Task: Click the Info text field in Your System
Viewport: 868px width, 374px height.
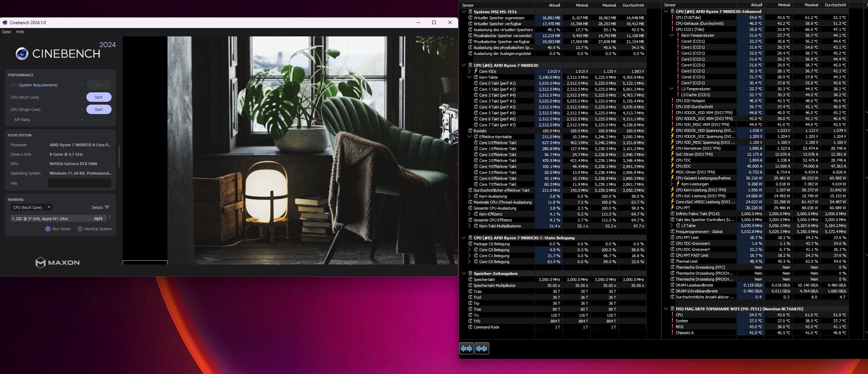Action: point(79,183)
